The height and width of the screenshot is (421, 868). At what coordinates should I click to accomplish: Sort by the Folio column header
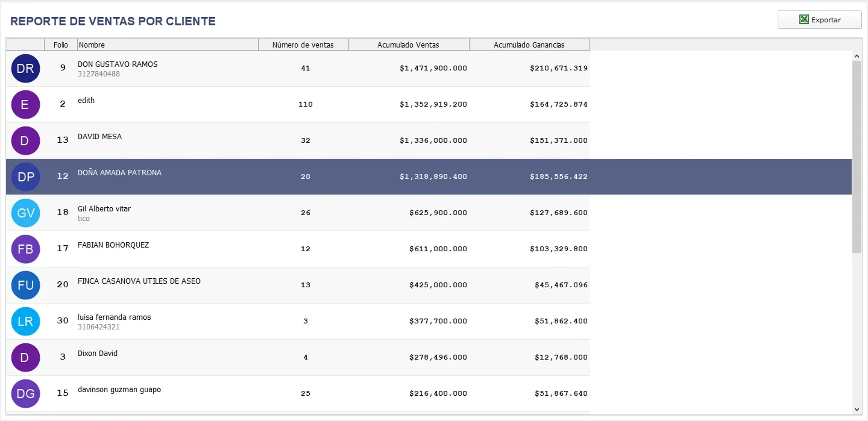click(x=60, y=45)
